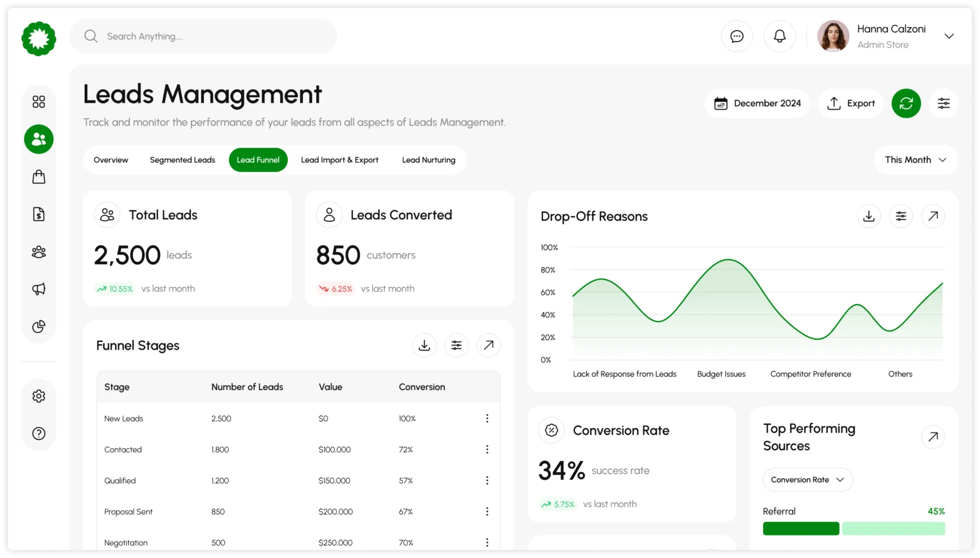The image size is (980, 558).
Task: Click the Number of Leads column header
Action: coord(247,387)
